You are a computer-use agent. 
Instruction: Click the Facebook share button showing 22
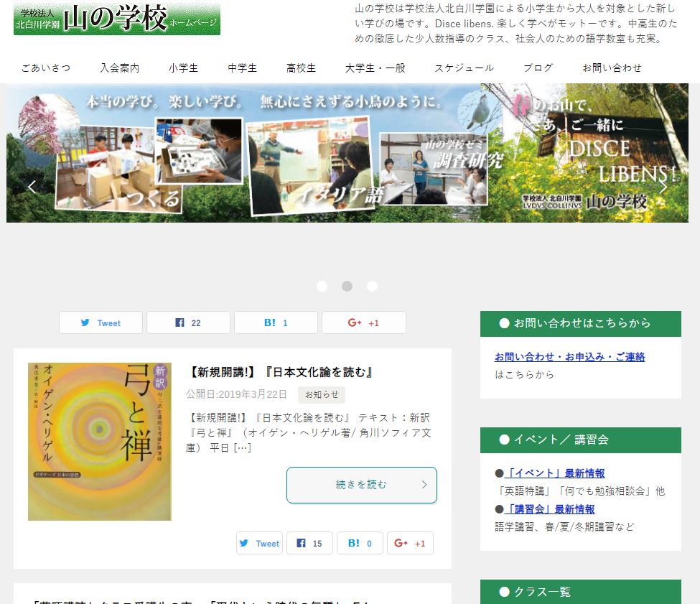[188, 322]
